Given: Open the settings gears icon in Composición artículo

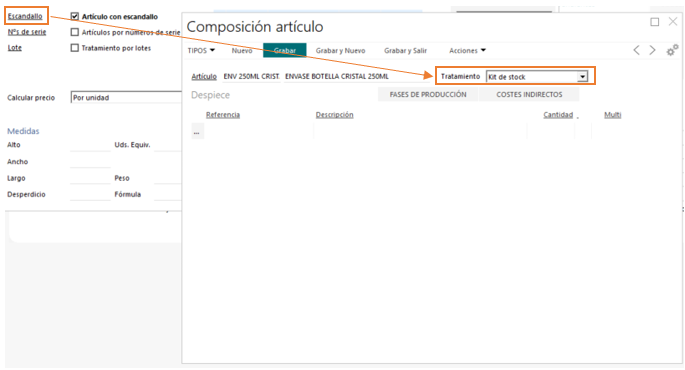Looking at the screenshot, I should 672,51.
